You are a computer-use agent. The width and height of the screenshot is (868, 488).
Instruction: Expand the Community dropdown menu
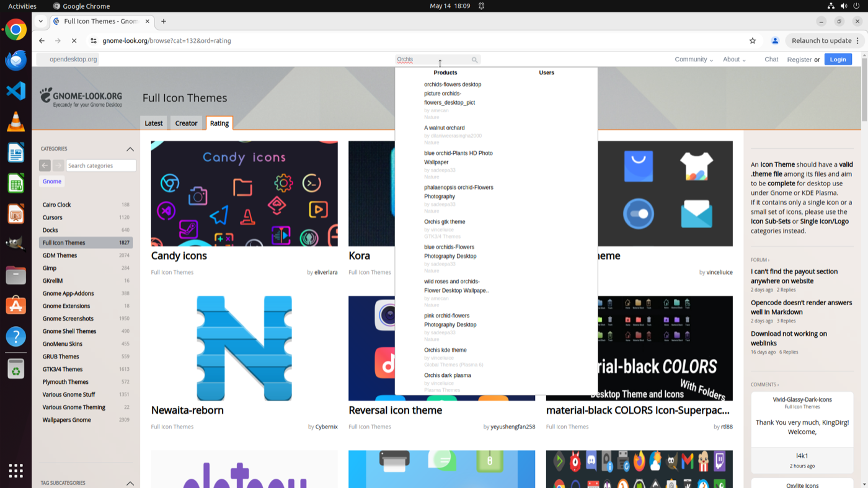click(x=694, y=60)
